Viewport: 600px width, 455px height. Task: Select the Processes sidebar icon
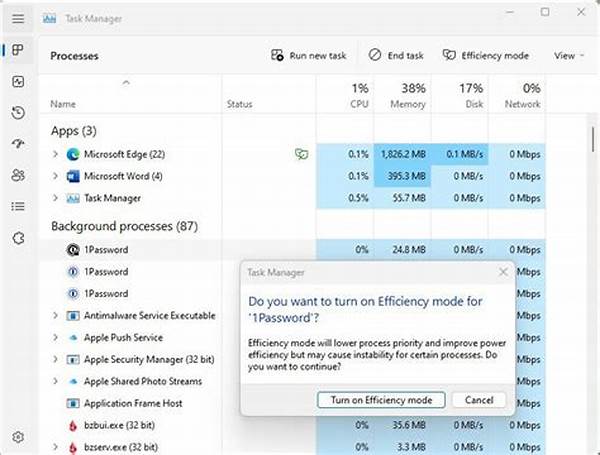tap(18, 50)
